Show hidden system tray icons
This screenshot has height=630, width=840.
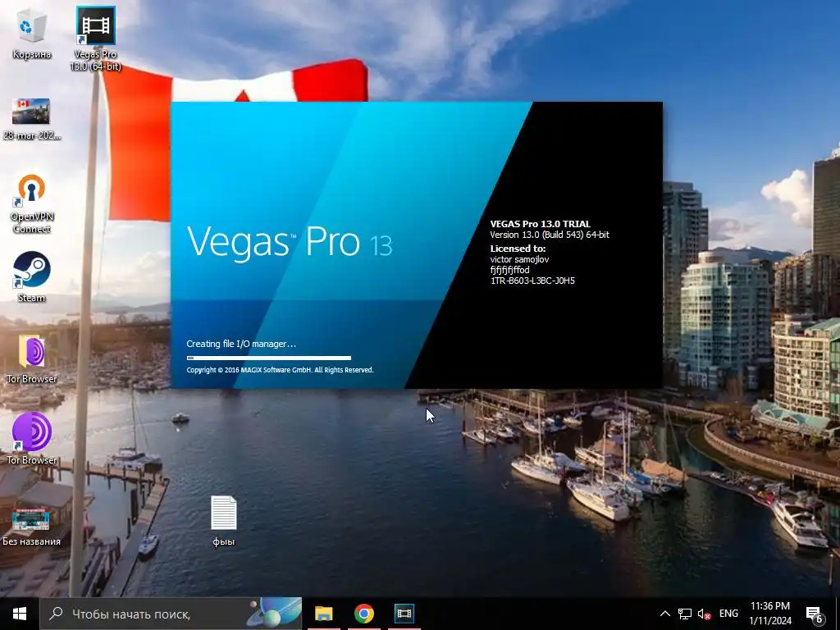coord(664,614)
